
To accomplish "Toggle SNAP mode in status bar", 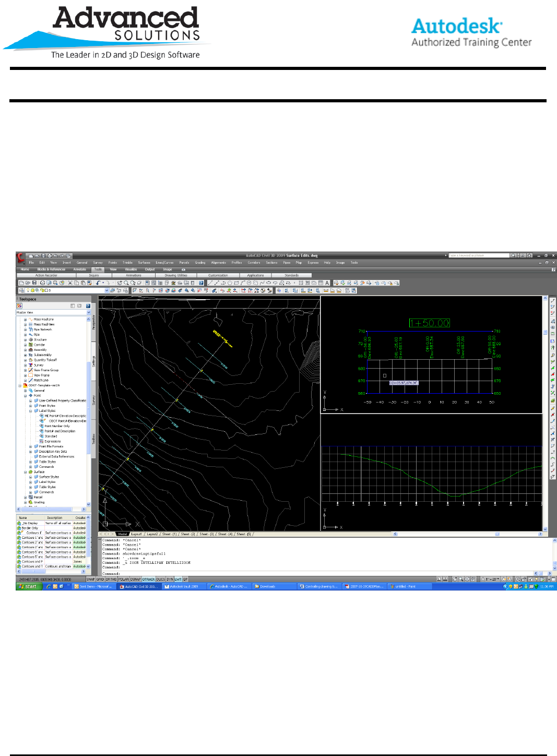I will pyautogui.click(x=91, y=580).
